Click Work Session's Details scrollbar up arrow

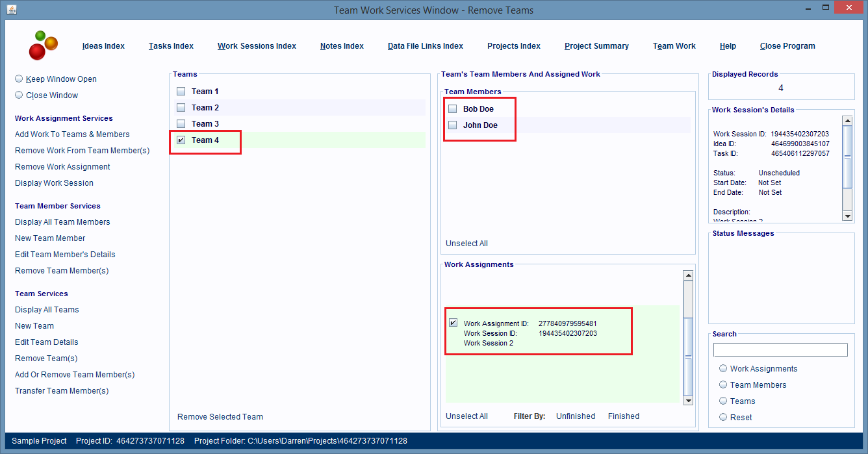click(x=847, y=120)
